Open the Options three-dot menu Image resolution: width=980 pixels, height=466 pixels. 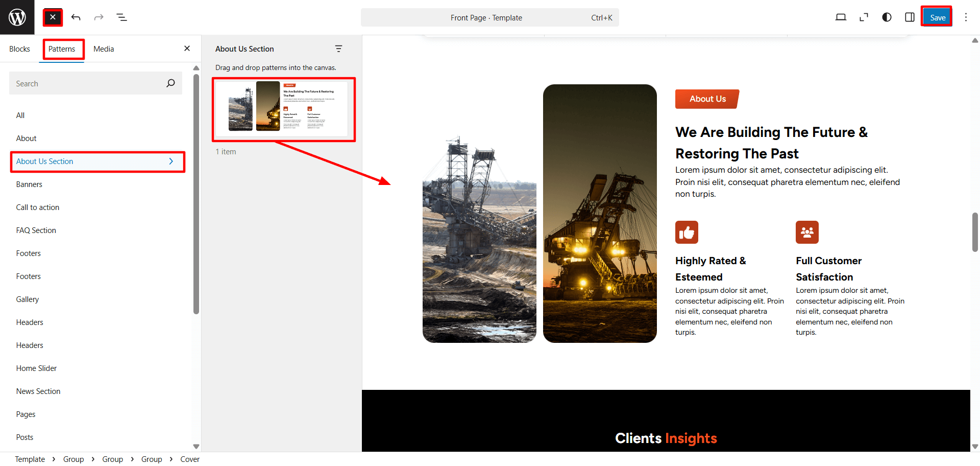pyautogui.click(x=966, y=17)
